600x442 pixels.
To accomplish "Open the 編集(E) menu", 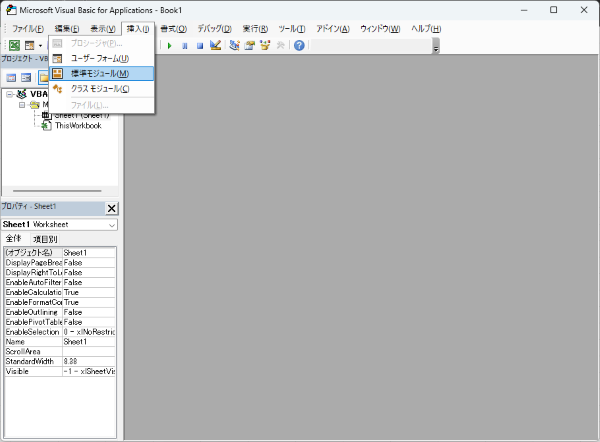I will point(67,29).
